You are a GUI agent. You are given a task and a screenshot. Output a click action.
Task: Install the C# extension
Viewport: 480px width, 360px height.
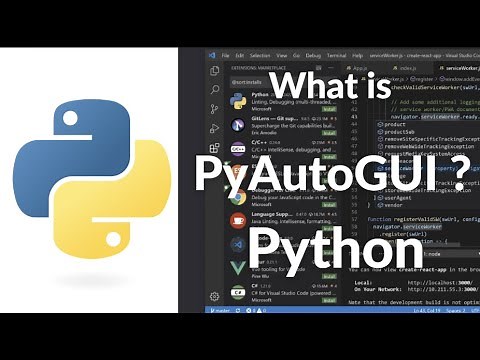click(x=329, y=300)
